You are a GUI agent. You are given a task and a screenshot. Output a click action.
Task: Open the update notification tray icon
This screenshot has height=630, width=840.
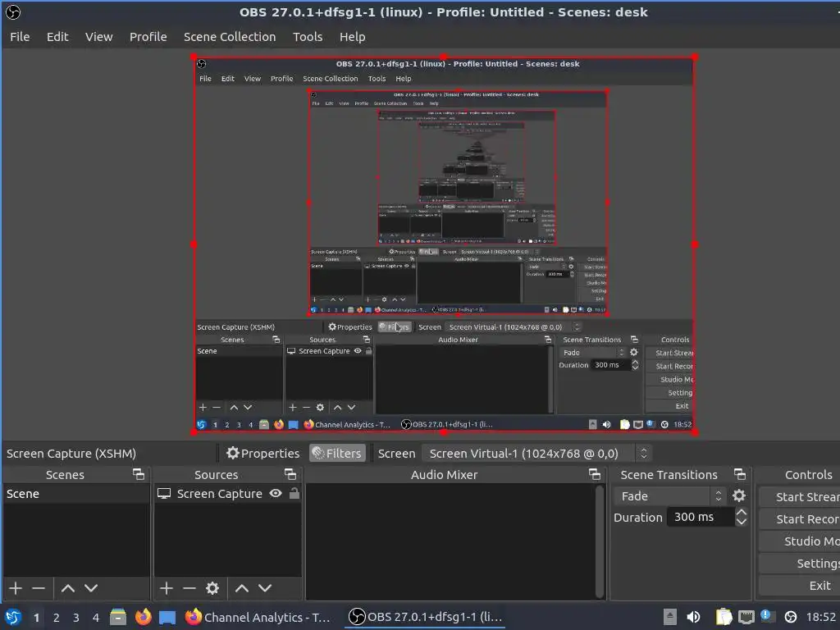[768, 616]
